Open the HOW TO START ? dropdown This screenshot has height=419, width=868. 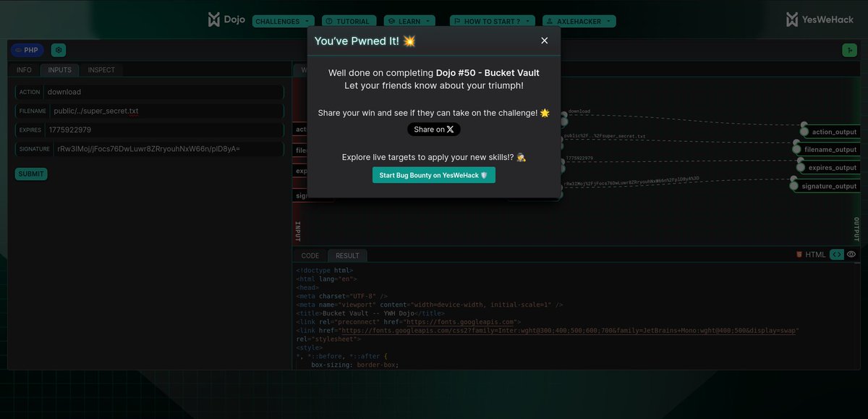coord(493,21)
